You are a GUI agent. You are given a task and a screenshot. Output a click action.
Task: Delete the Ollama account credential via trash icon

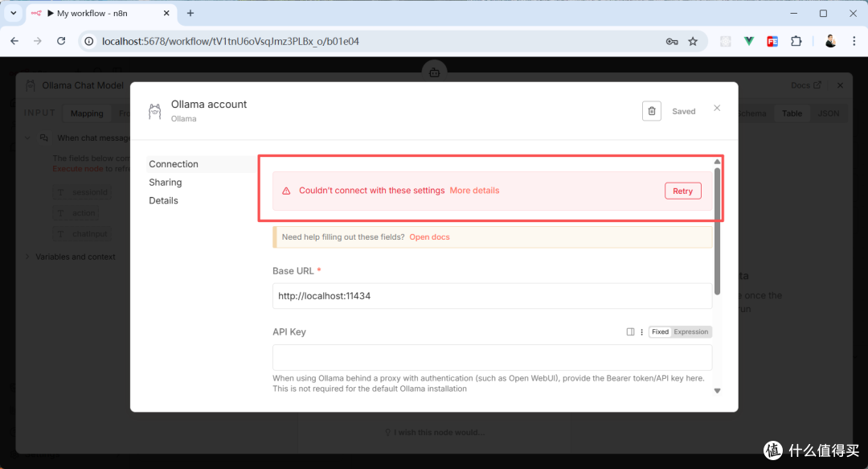(652, 111)
